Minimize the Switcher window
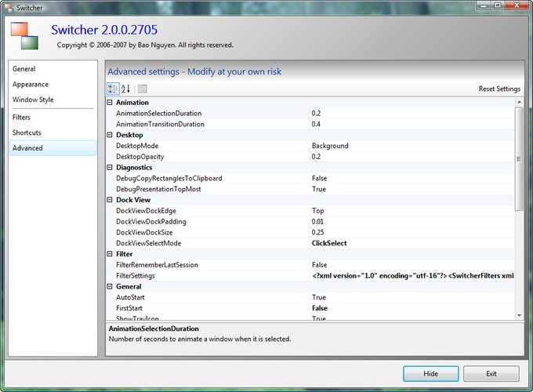The height and width of the screenshot is (392, 533). (x=483, y=5)
